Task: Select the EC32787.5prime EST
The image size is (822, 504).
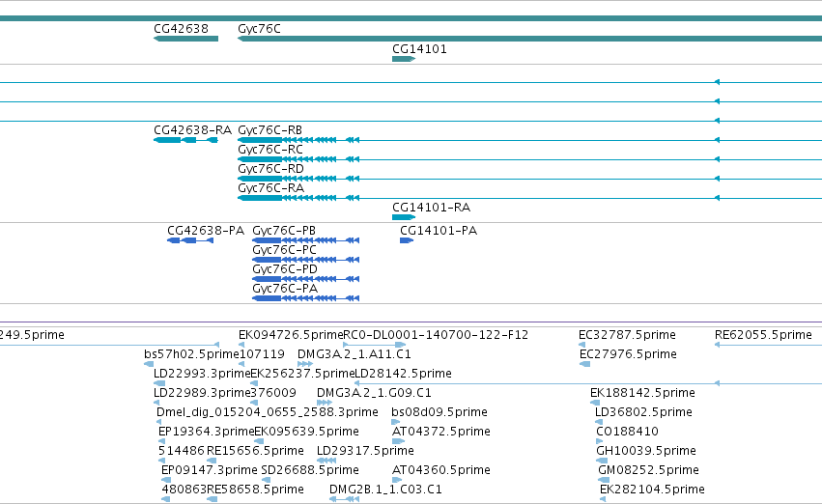Action: tap(581, 345)
